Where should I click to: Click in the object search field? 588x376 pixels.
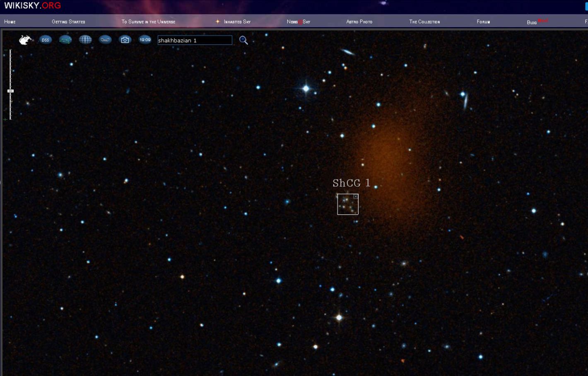[x=195, y=40]
